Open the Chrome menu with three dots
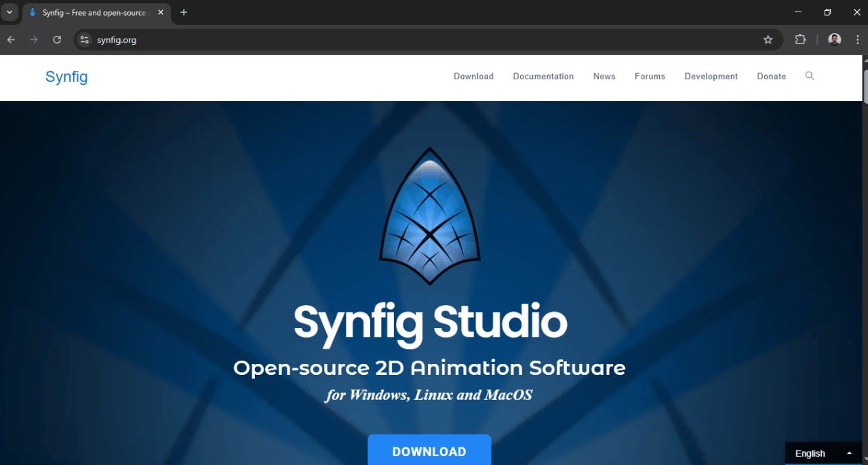This screenshot has width=868, height=465. click(857, 39)
